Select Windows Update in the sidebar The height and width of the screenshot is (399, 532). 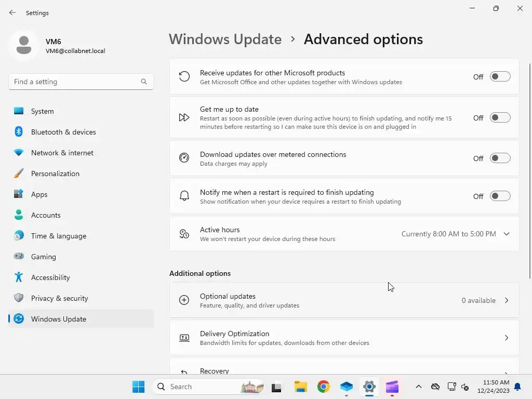(x=81, y=319)
